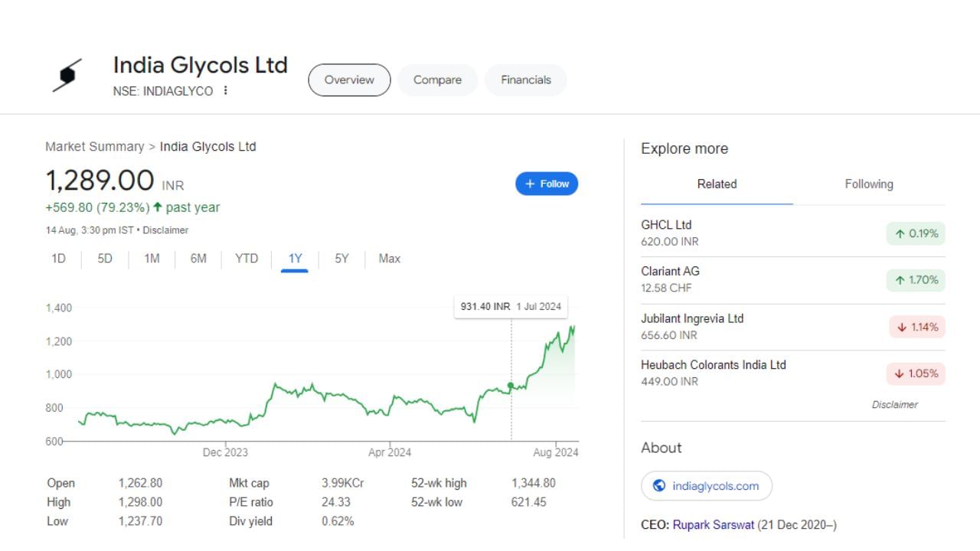Image resolution: width=980 pixels, height=551 pixels.
Task: Open the Related stocks section
Action: coord(717,184)
